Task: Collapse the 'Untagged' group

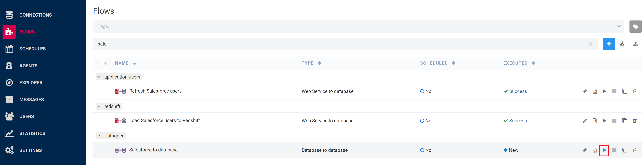Action: pos(99,136)
